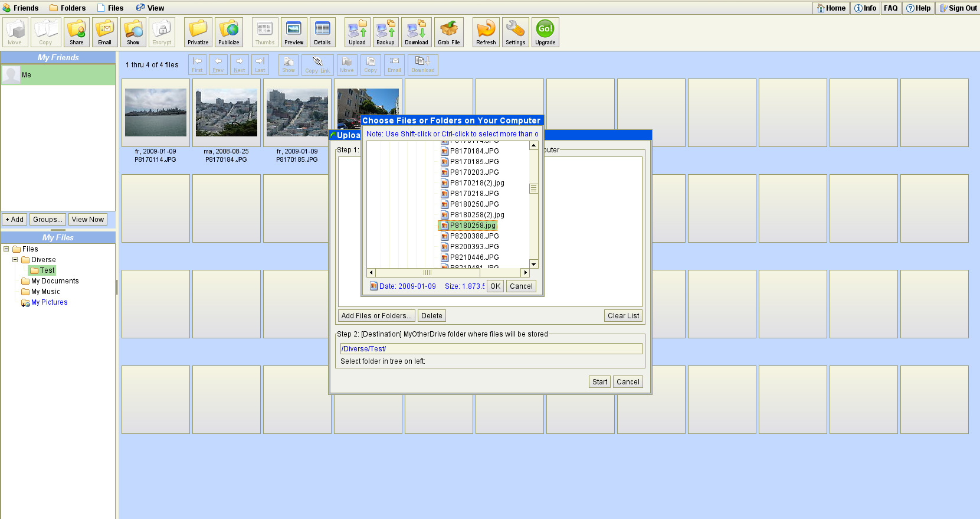
Task: Click the Start upload button
Action: pyautogui.click(x=599, y=382)
